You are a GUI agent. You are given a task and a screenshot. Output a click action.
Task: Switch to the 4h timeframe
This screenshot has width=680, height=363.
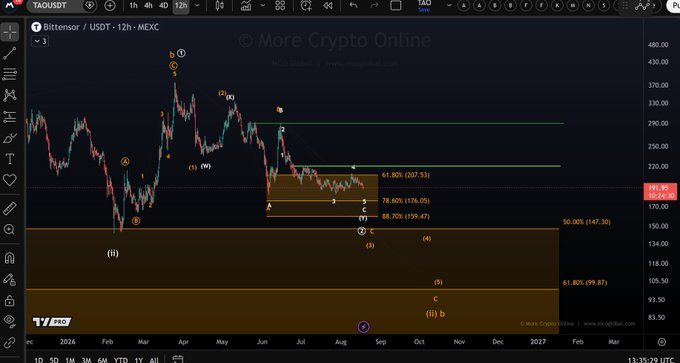pos(148,6)
